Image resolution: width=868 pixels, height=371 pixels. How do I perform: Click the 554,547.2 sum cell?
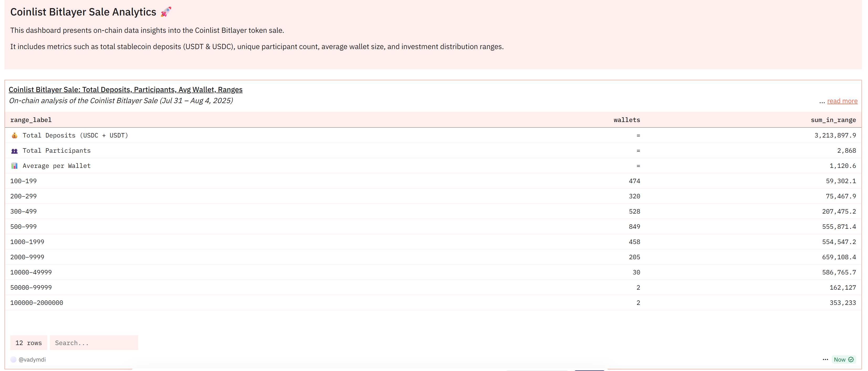tap(839, 242)
